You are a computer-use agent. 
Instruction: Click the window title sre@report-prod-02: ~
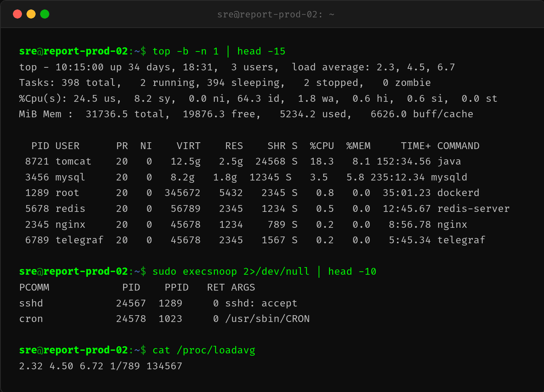[x=276, y=14]
